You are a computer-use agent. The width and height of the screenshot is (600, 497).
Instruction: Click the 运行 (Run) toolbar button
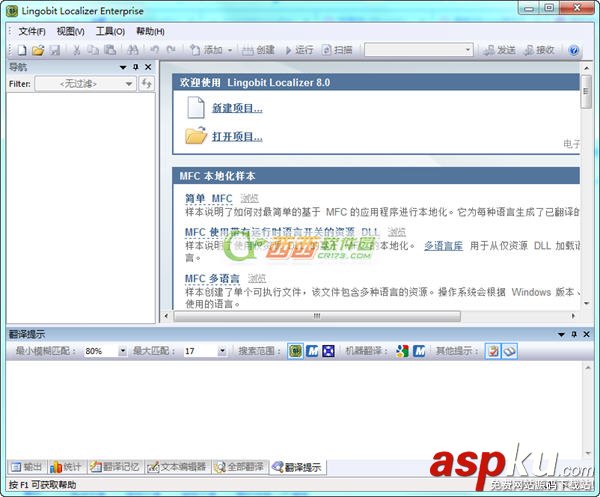pyautogui.click(x=299, y=50)
